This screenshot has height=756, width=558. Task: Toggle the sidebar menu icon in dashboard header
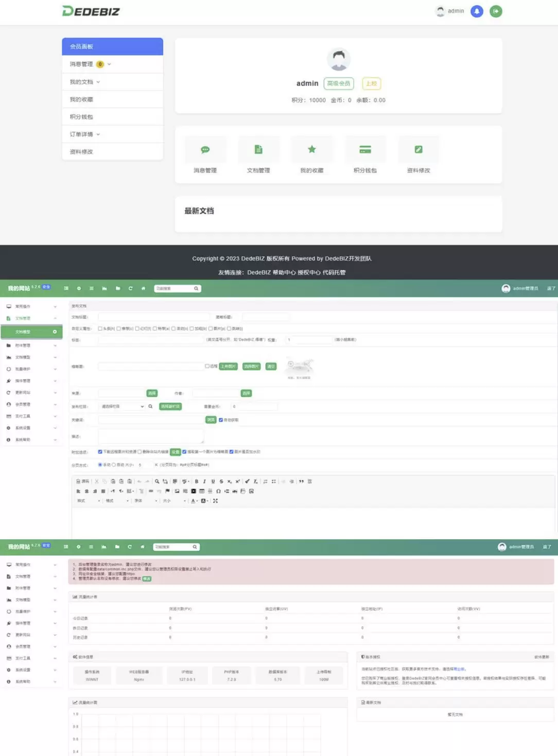point(66,547)
